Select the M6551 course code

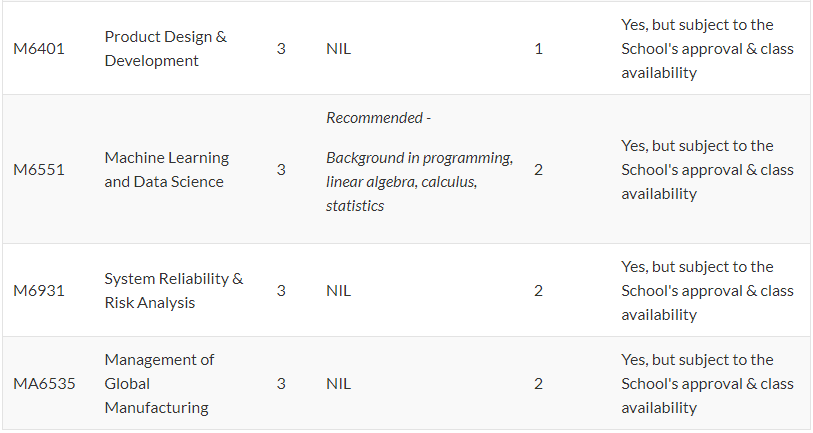[39, 170]
